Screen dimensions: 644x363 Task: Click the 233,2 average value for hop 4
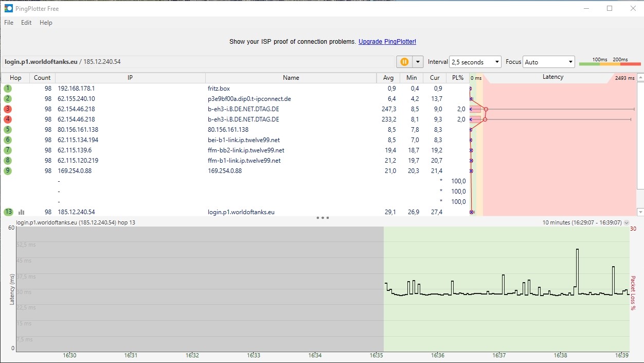[389, 119]
